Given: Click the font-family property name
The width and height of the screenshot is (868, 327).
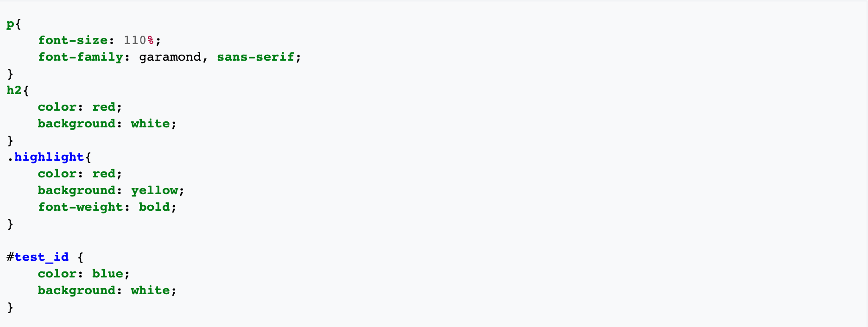Looking at the screenshot, I should (x=81, y=57).
